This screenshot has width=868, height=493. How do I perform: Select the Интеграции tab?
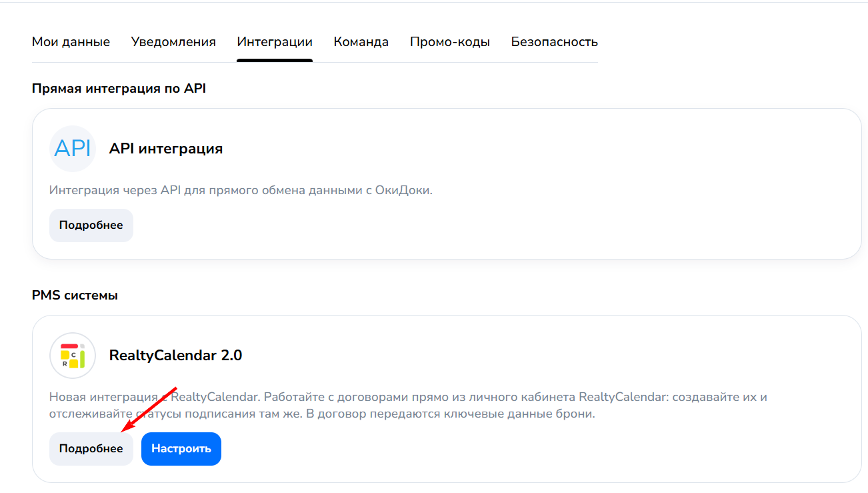275,42
